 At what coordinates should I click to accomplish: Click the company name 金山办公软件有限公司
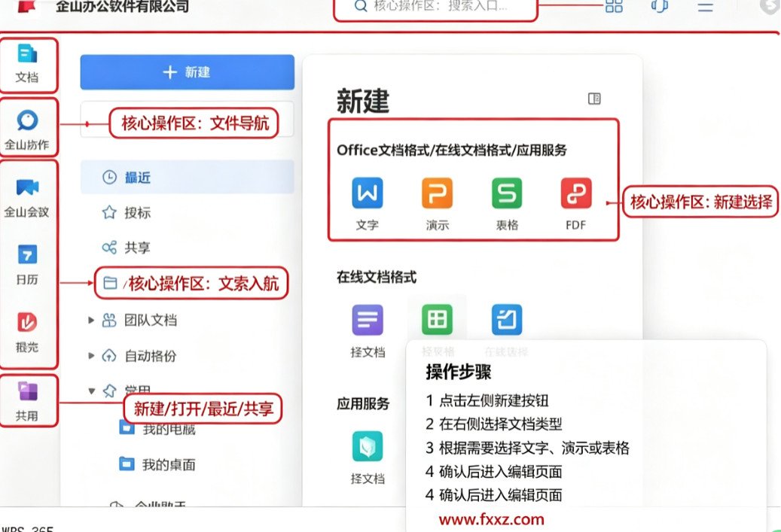point(123,7)
